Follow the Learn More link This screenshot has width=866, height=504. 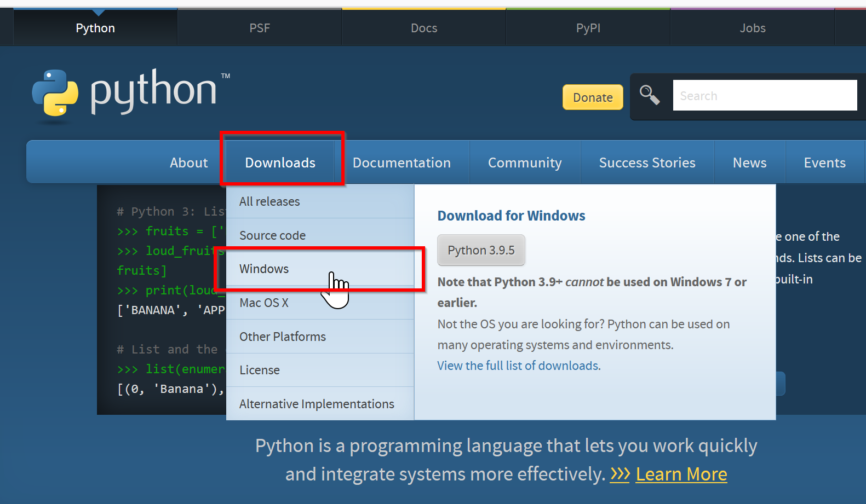[x=681, y=474]
